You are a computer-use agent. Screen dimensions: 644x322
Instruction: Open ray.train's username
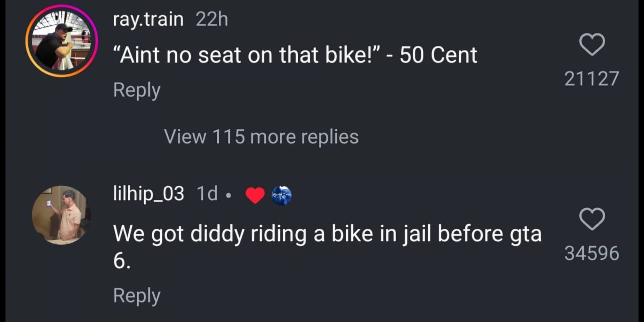tap(148, 18)
